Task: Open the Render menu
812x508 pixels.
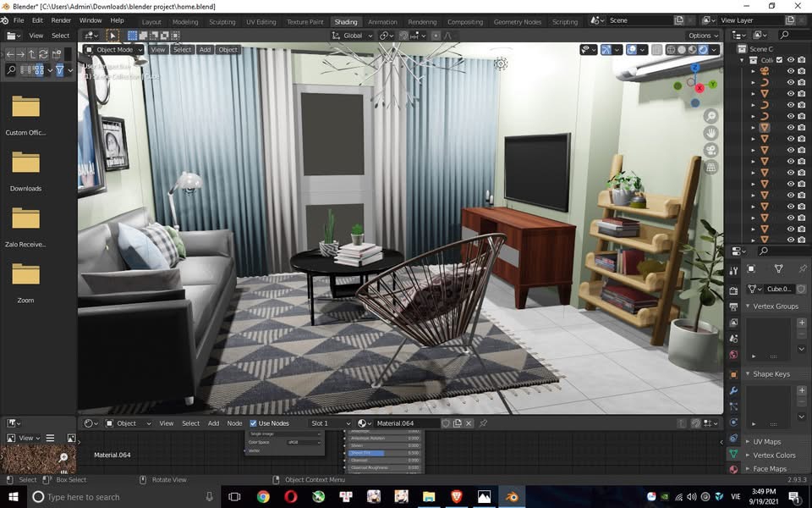Action: click(61, 20)
